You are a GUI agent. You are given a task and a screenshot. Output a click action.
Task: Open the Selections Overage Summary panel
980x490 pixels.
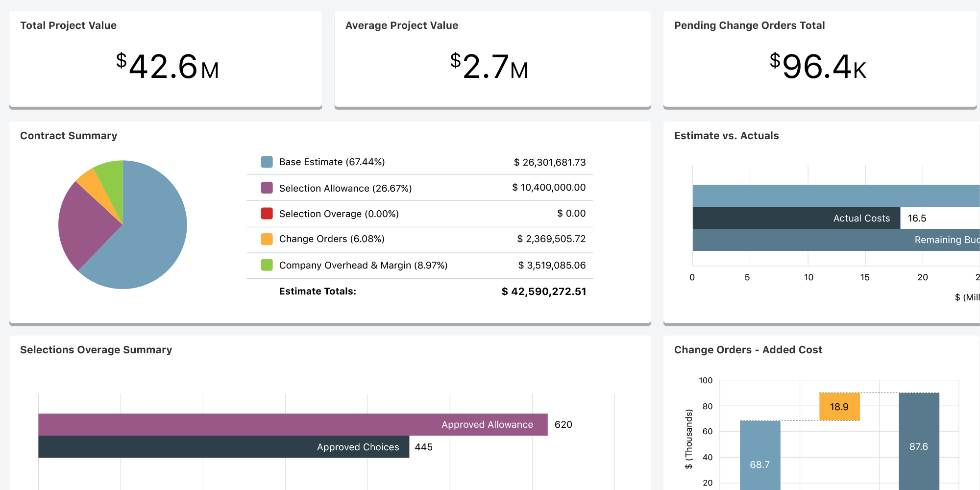96,349
